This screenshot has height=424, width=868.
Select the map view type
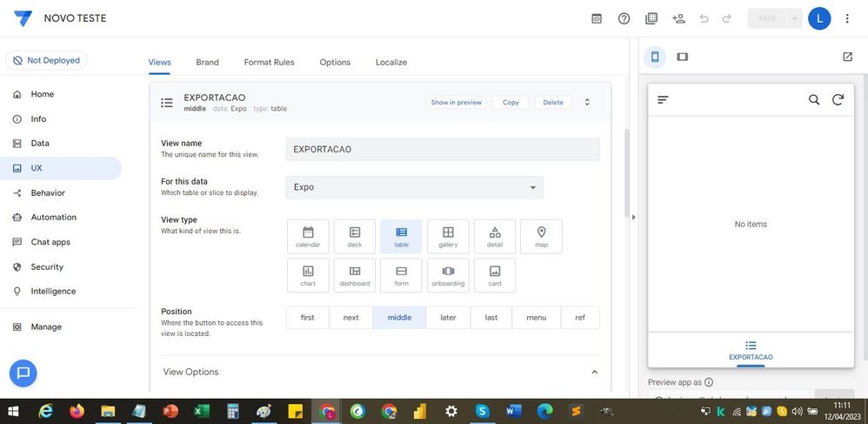(x=541, y=237)
